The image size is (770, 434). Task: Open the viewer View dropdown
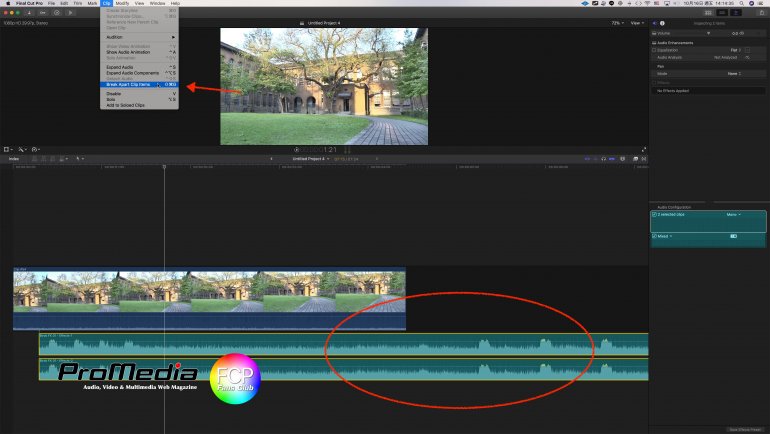637,23
